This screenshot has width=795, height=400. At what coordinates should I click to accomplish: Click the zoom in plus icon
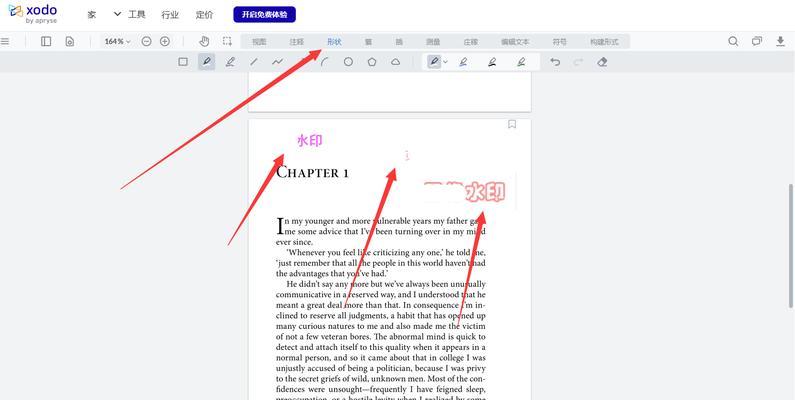coord(165,42)
